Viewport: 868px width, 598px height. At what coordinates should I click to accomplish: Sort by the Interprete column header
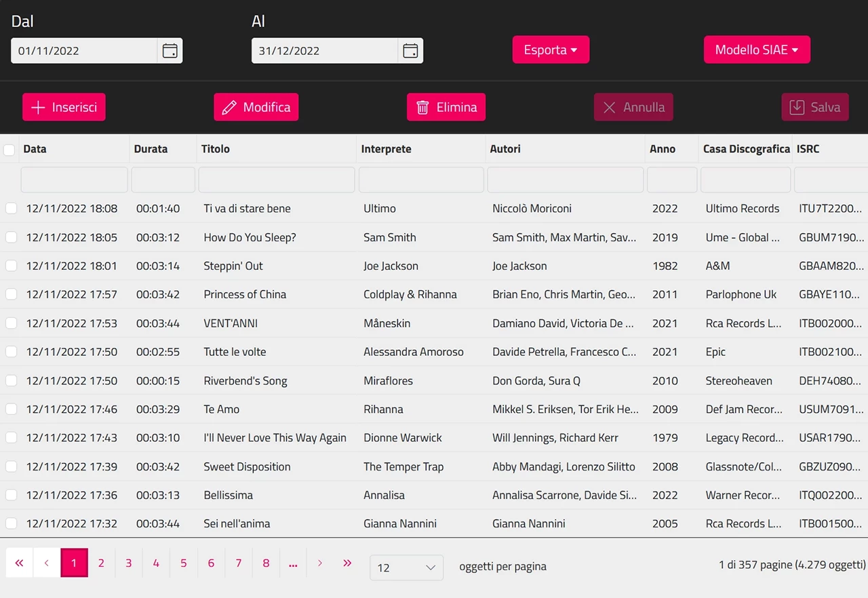tap(386, 149)
